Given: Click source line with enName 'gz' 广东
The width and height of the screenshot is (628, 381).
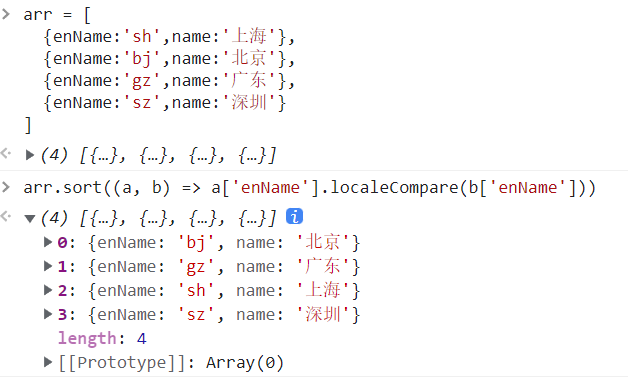Looking at the screenshot, I should coord(169,81).
